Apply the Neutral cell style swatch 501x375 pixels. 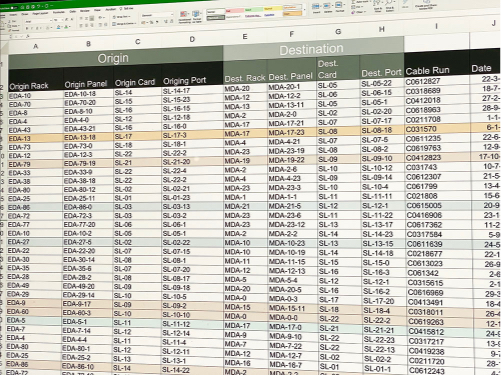pyautogui.click(x=273, y=8)
